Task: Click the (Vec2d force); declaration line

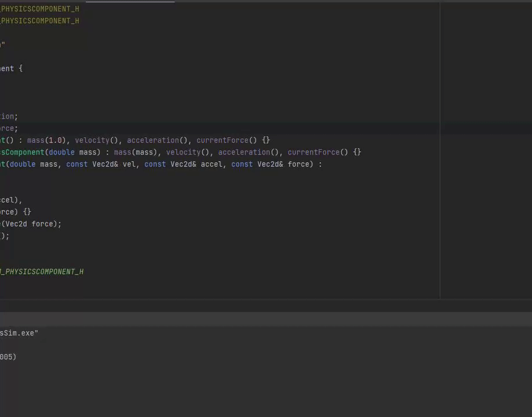Action: (31, 224)
